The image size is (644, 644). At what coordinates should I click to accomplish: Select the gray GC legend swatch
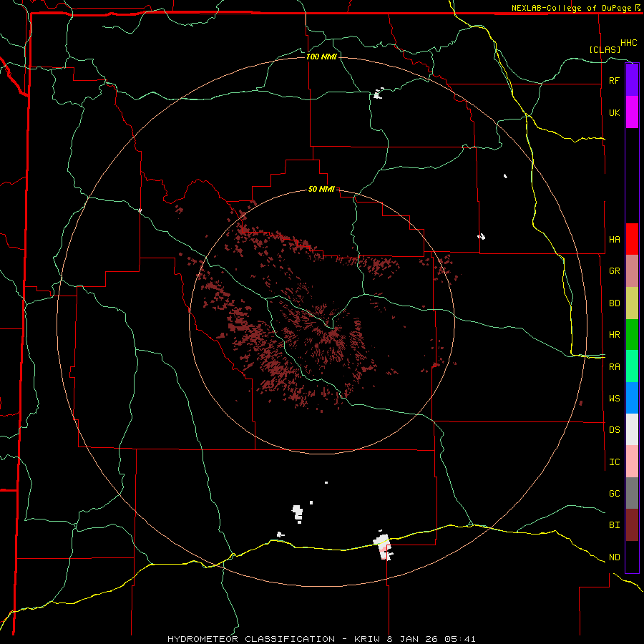pyautogui.click(x=632, y=493)
